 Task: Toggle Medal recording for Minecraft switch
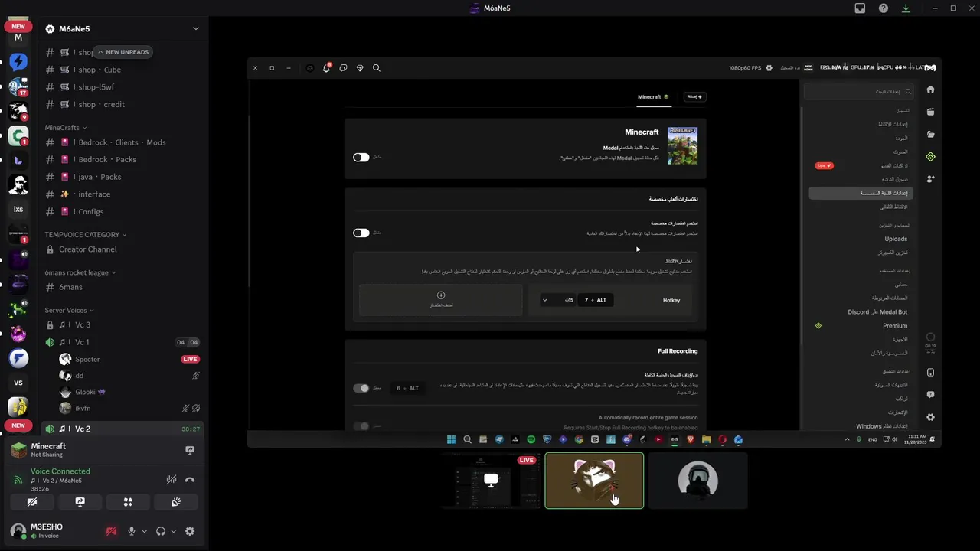(361, 157)
